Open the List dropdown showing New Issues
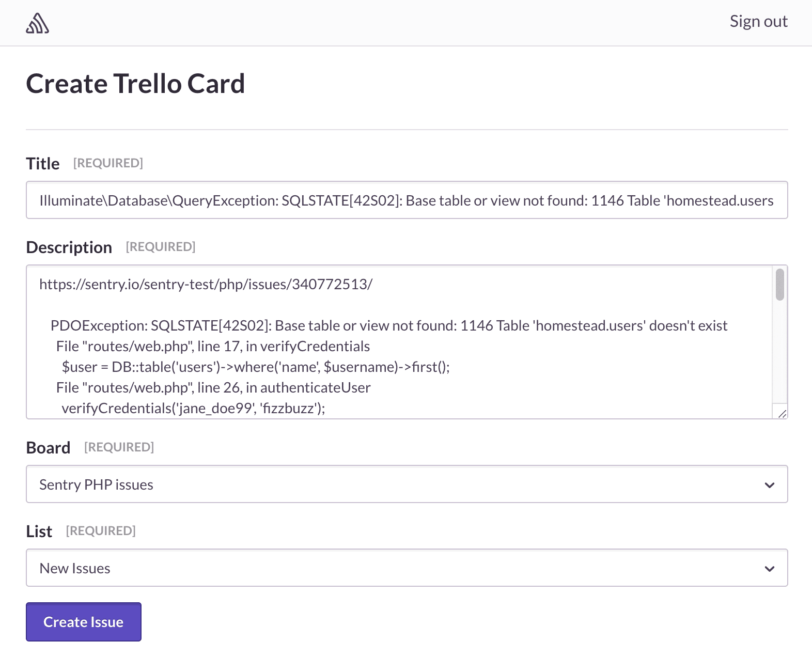 pos(407,568)
